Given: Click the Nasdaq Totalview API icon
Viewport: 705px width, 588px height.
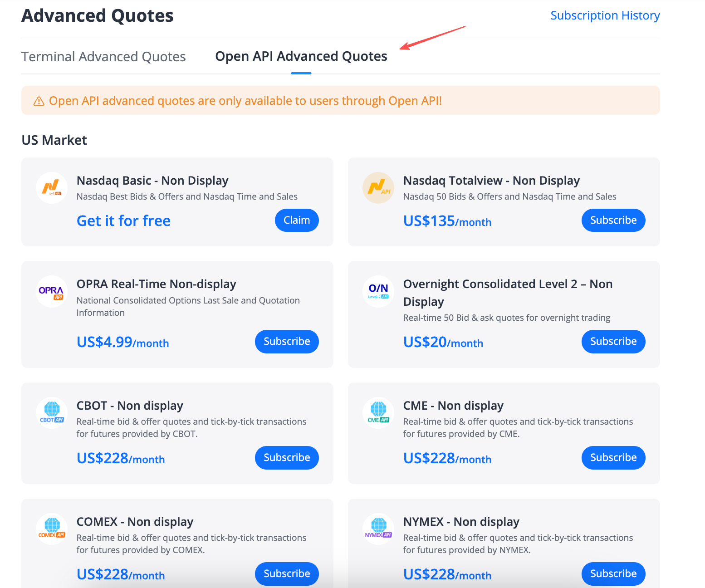Looking at the screenshot, I should [x=378, y=187].
